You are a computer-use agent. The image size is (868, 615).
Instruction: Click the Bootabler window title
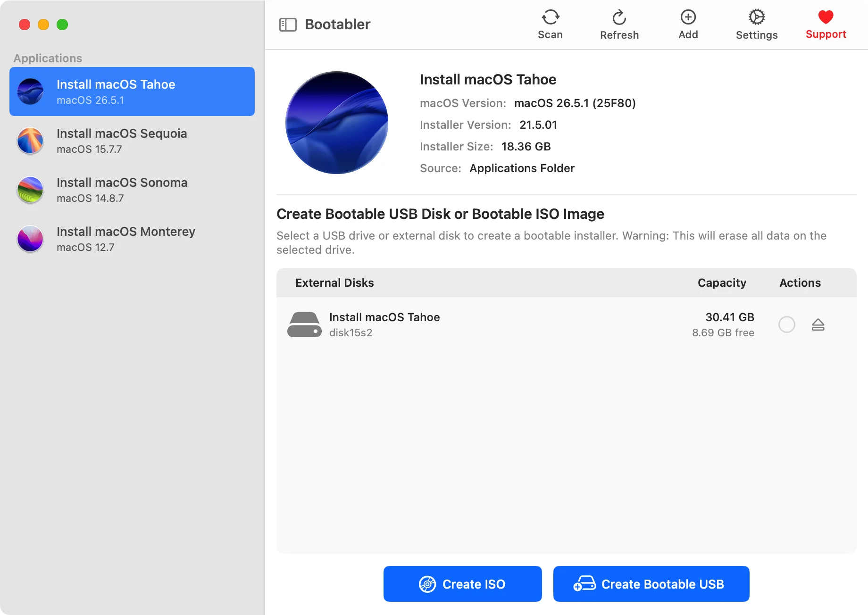(x=338, y=24)
